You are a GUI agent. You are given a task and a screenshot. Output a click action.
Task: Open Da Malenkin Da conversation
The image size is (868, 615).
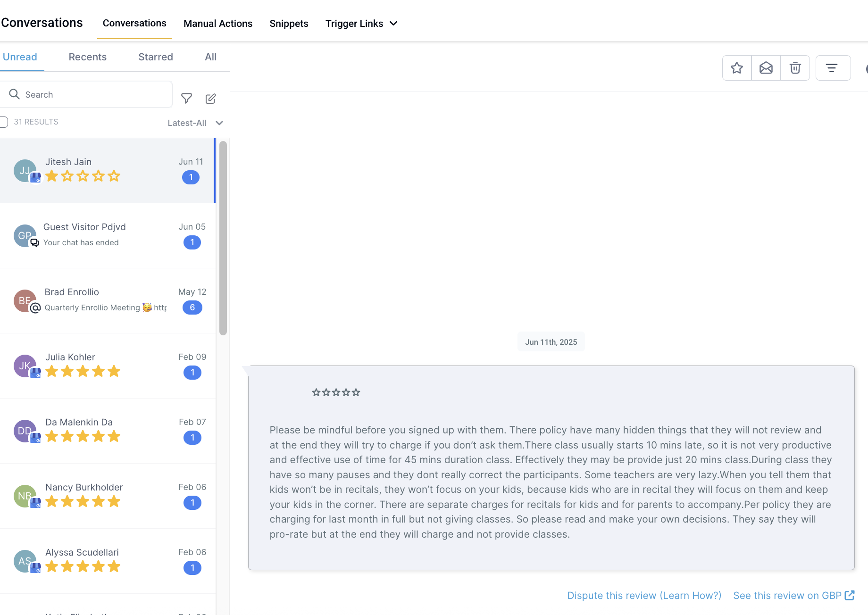pos(108,431)
